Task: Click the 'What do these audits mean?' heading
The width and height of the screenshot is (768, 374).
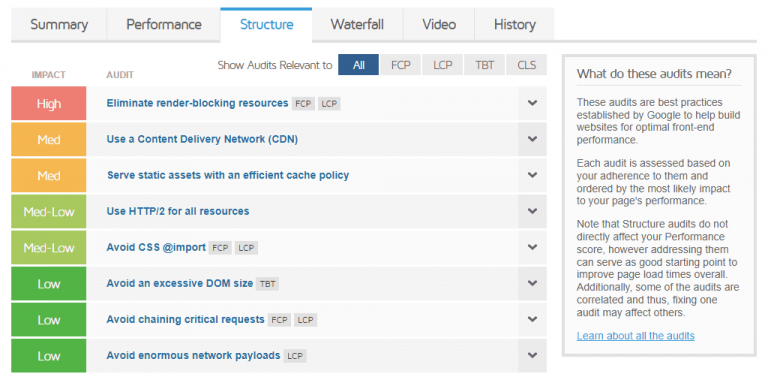Action: tap(654, 74)
